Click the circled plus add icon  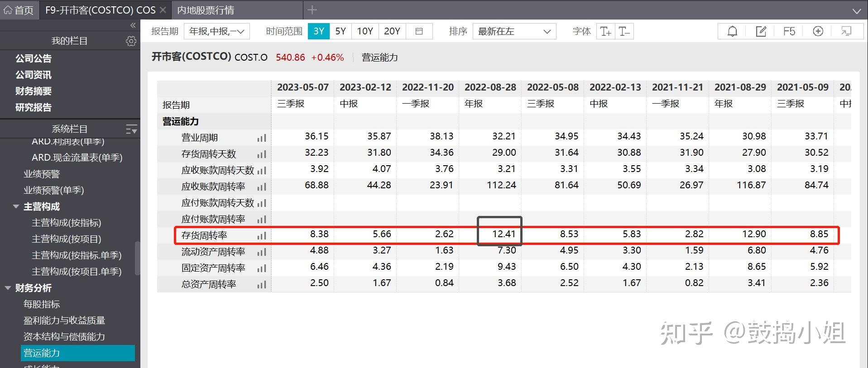coord(818,31)
